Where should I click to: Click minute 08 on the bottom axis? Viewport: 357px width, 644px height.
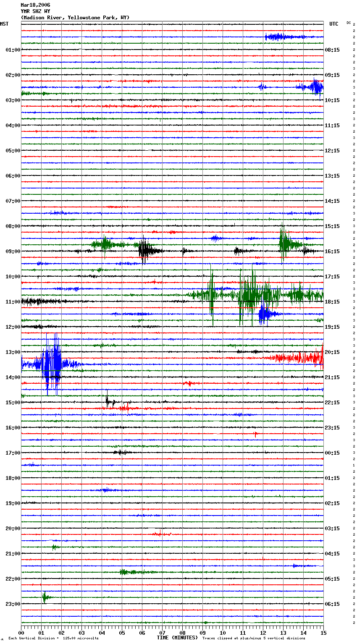(x=182, y=633)
